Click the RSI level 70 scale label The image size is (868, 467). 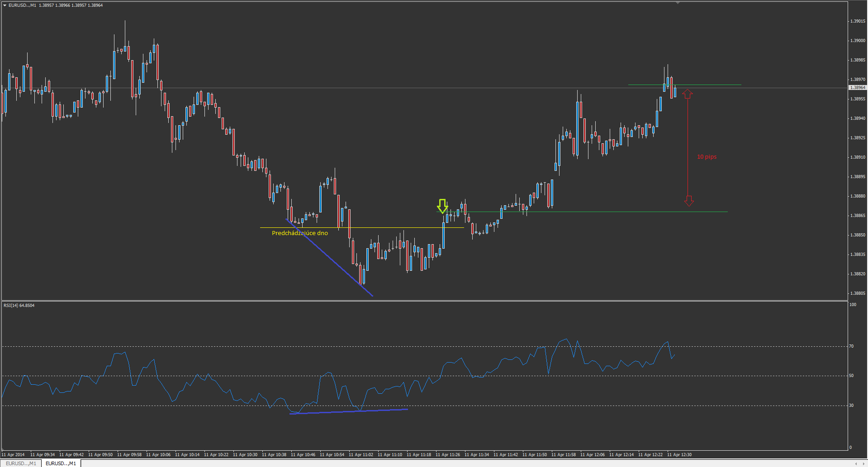[852, 346]
